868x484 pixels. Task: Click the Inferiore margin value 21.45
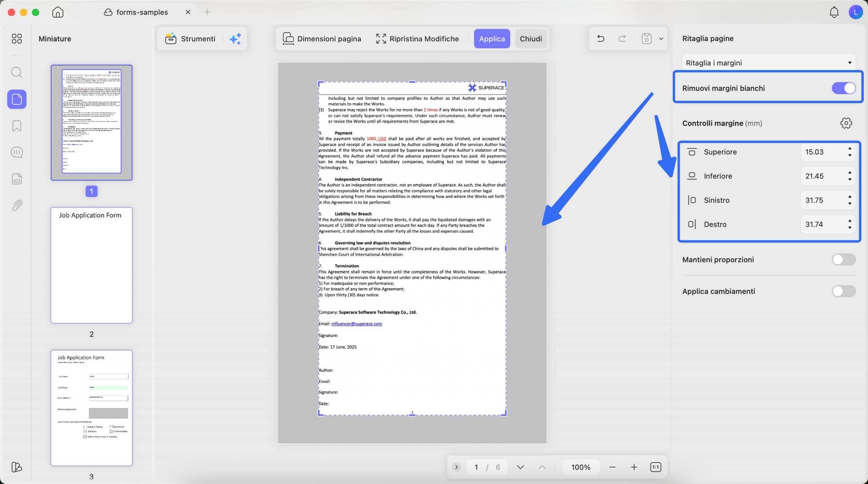tap(814, 176)
